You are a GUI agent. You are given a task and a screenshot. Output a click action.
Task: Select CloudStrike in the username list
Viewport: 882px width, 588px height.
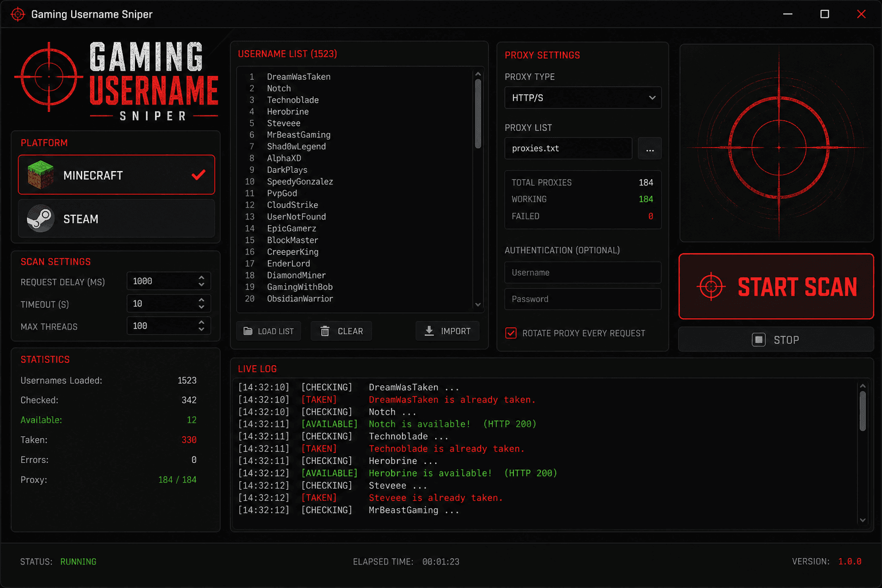[292, 205]
